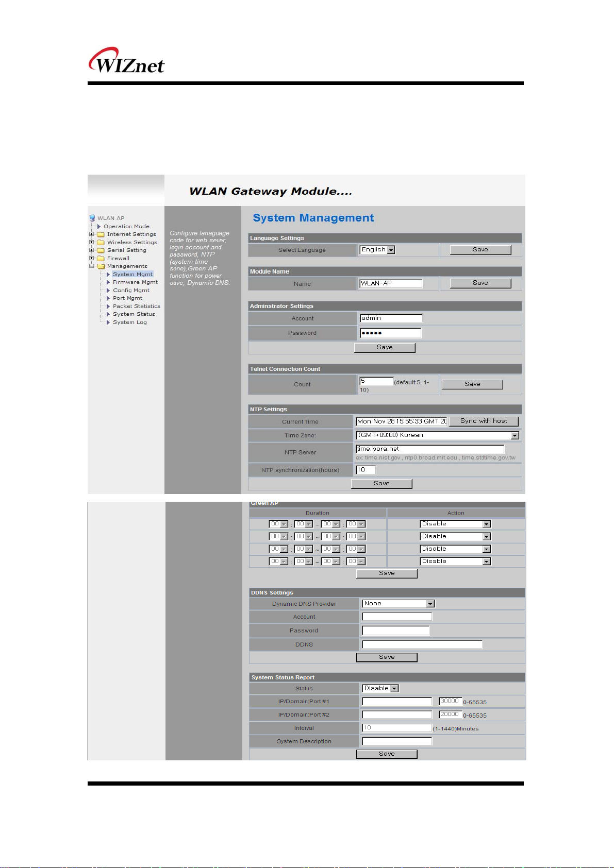Open Config Mgmt page
Screen dimensions: 614x868
(131, 290)
